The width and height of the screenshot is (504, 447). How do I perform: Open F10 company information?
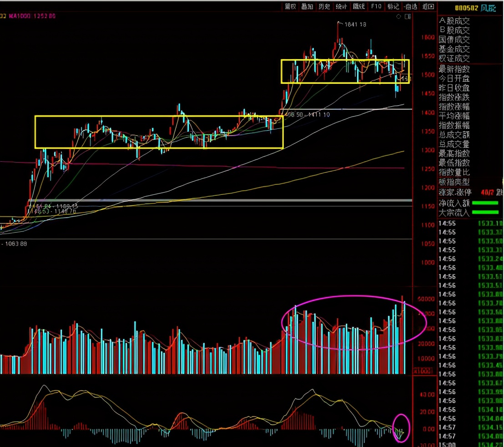point(376,6)
